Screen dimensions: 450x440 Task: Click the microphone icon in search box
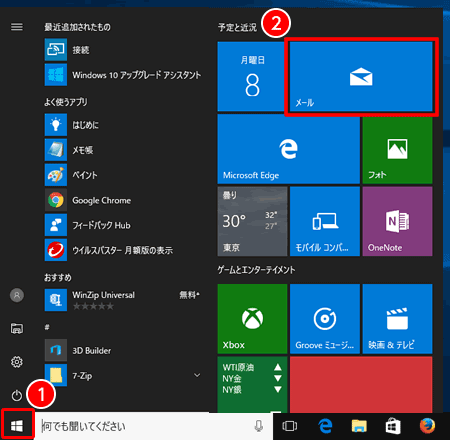click(x=259, y=426)
